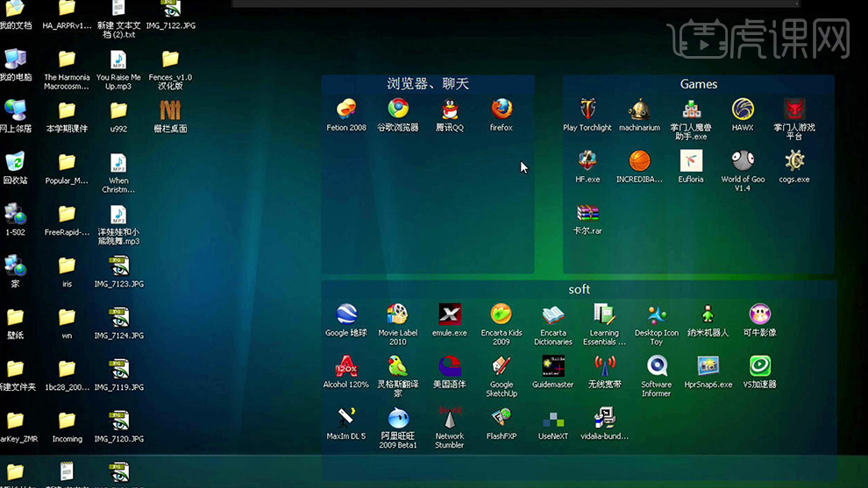Image resolution: width=868 pixels, height=488 pixels.
Task: Open the INCREDIBA... basketball icon
Action: [x=639, y=161]
